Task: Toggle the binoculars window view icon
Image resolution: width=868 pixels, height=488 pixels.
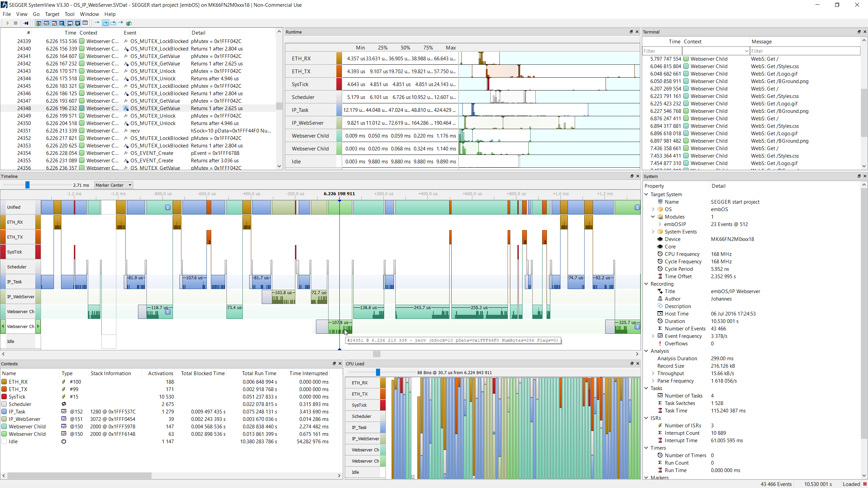Action: pyautogui.click(x=70, y=23)
